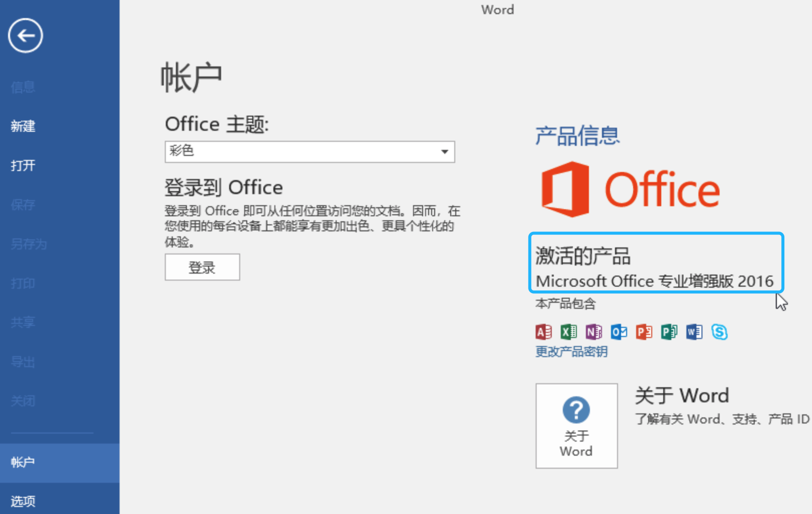Open the 新建 menu item
This screenshot has width=812, height=514.
click(x=23, y=126)
